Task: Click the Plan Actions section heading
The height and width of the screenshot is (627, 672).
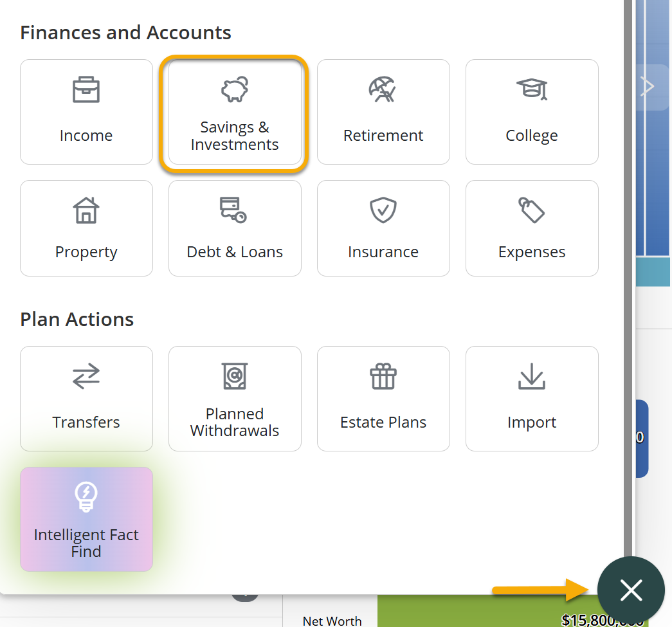Action: pyautogui.click(x=77, y=320)
